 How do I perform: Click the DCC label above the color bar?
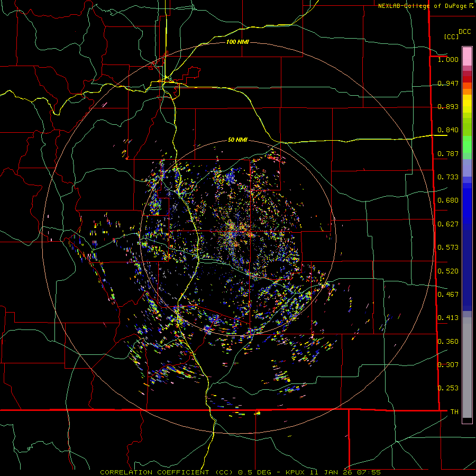tap(464, 32)
